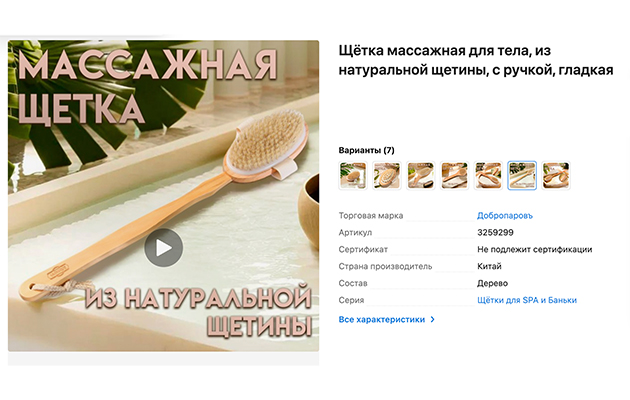Click the article number 3259299
Viewport: 630px width, 400px height.
coord(495,233)
